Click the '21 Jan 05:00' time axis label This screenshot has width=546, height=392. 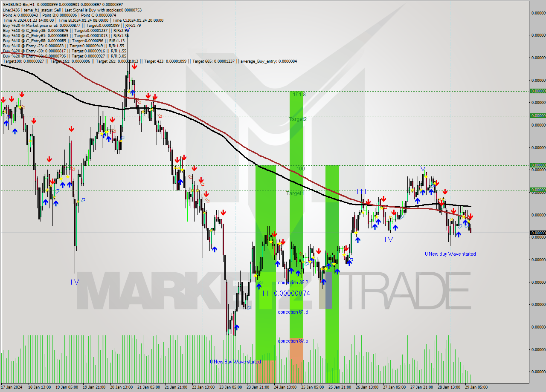148,387
